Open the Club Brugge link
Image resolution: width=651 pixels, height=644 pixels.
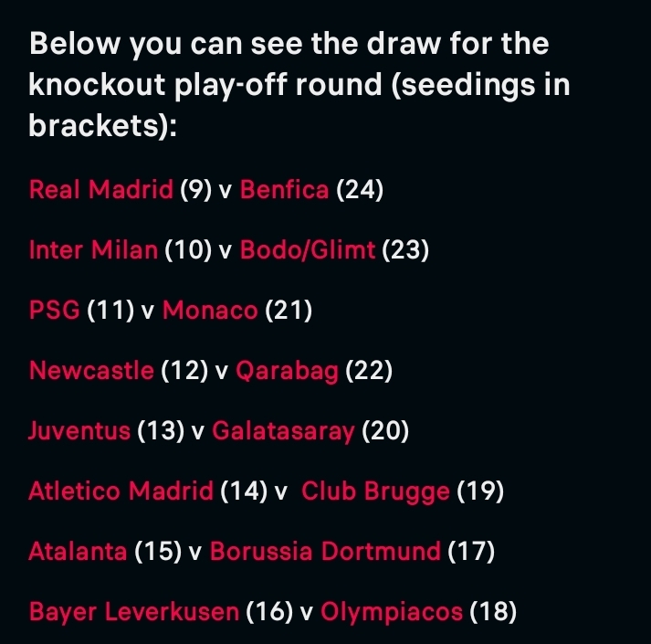tap(375, 491)
